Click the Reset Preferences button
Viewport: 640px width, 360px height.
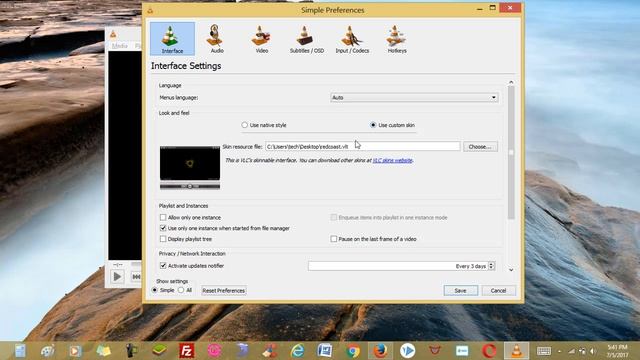click(224, 291)
